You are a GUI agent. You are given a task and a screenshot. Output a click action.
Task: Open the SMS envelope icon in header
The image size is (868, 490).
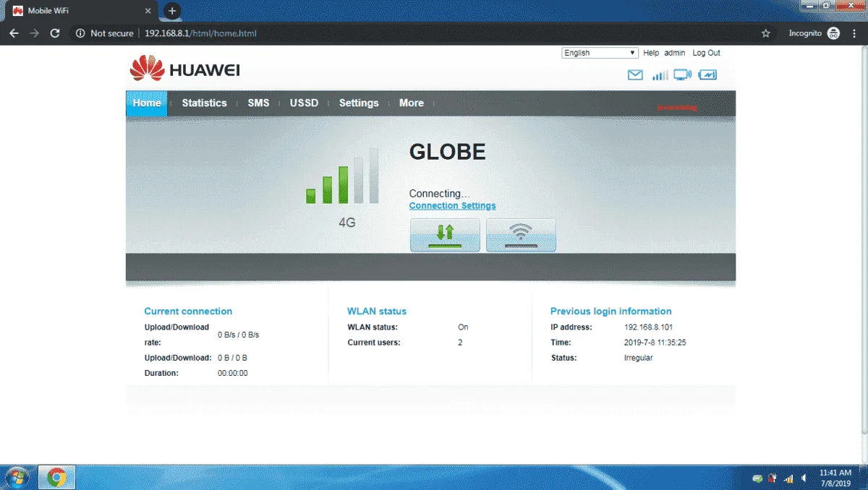(x=635, y=75)
